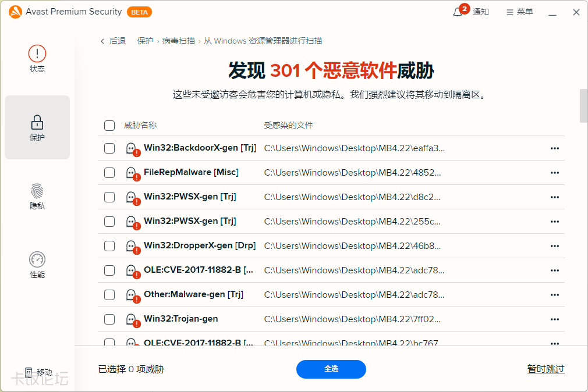Viewport: 588px width, 392px height.
Task: Check the box for Win32:BackdoorX-gen threat
Action: 109,148
